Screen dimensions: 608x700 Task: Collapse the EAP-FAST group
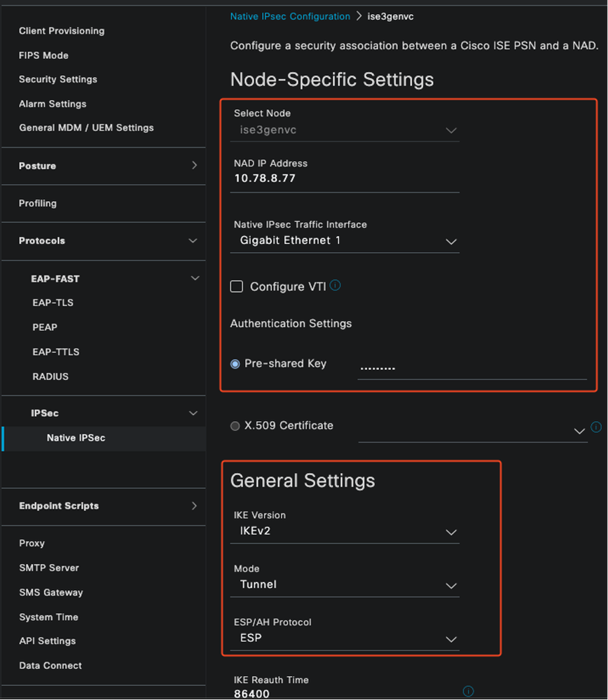tap(195, 278)
